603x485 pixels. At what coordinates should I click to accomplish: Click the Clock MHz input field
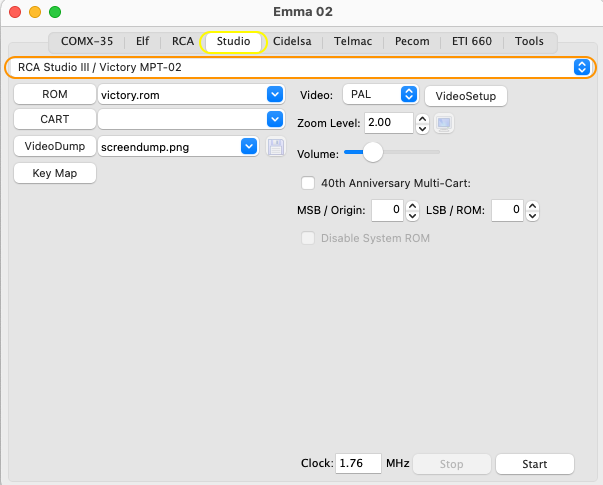[x=358, y=463]
